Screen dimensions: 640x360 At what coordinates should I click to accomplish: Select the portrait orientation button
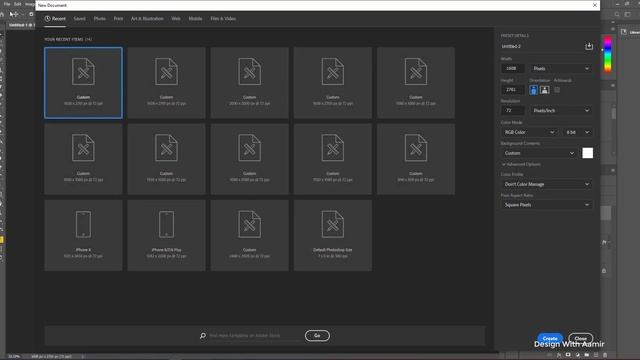[x=533, y=90]
